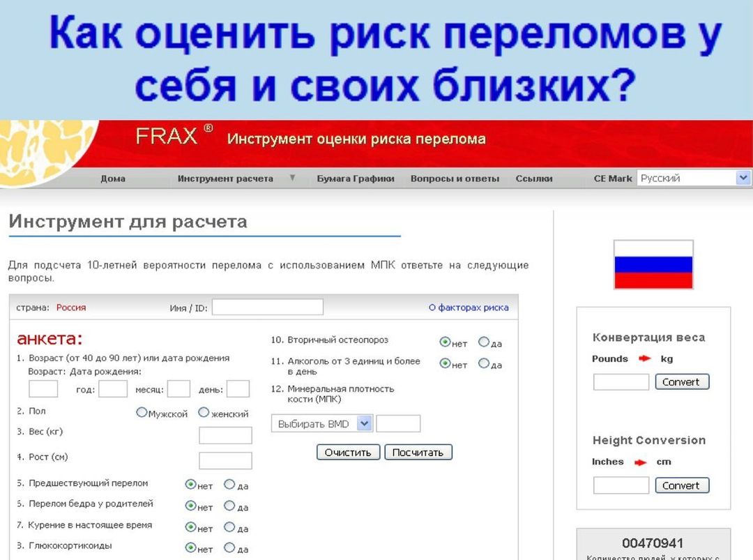The height and width of the screenshot is (560, 753).
Task: Choose да for Вторичный остеопороз
Action: coord(484,342)
